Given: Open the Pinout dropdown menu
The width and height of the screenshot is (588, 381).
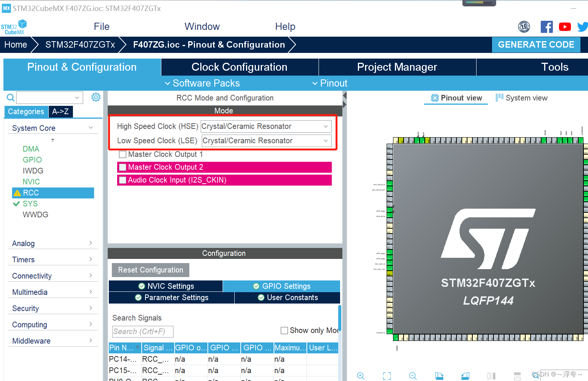Looking at the screenshot, I should (x=330, y=83).
